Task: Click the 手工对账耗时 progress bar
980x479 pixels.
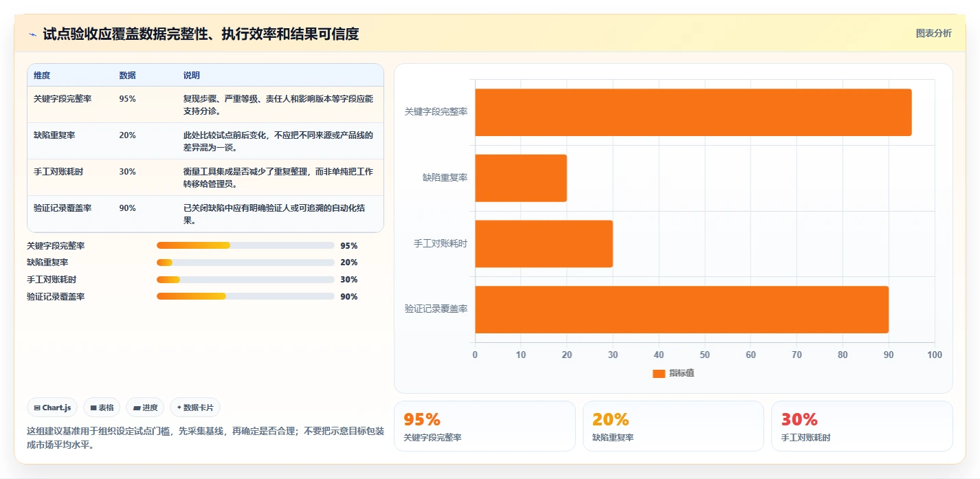Action: point(245,280)
